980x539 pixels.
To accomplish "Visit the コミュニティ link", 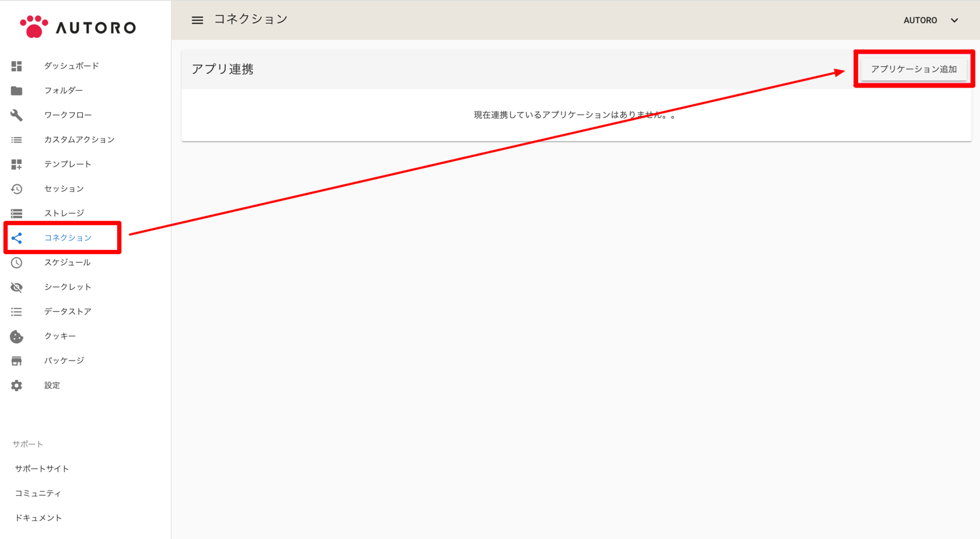I will (38, 493).
